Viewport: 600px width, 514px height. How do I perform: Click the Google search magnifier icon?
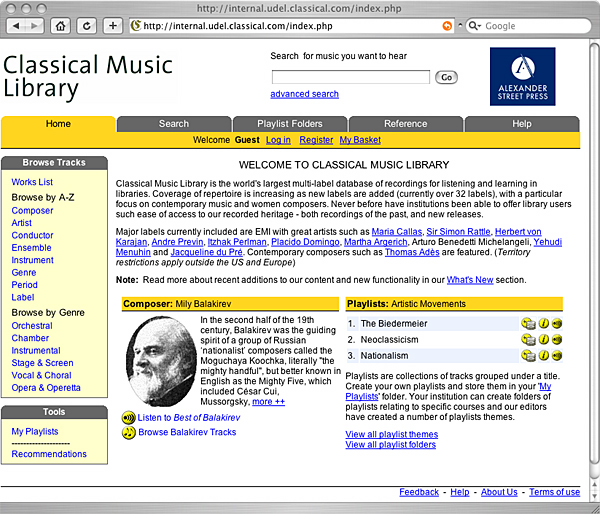click(474, 26)
